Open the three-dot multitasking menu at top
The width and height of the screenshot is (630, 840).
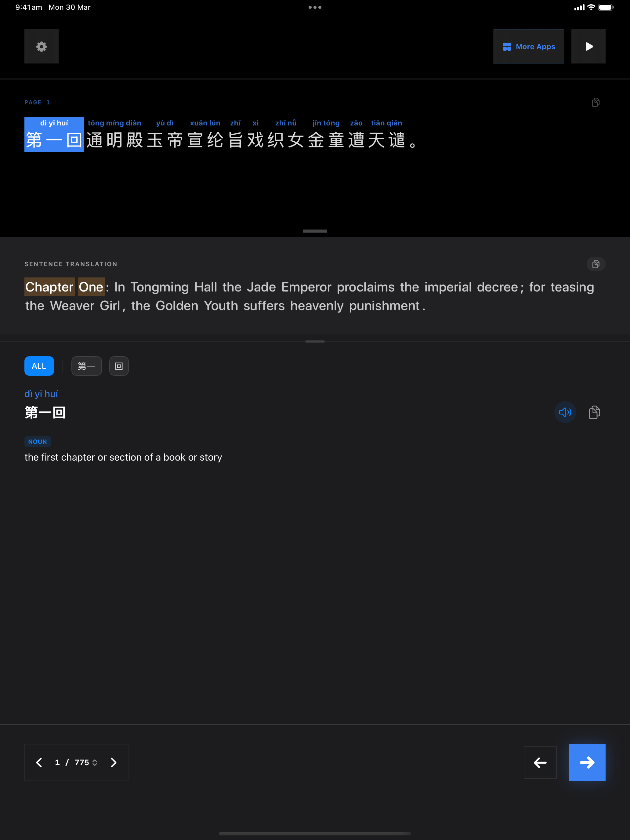point(315,7)
